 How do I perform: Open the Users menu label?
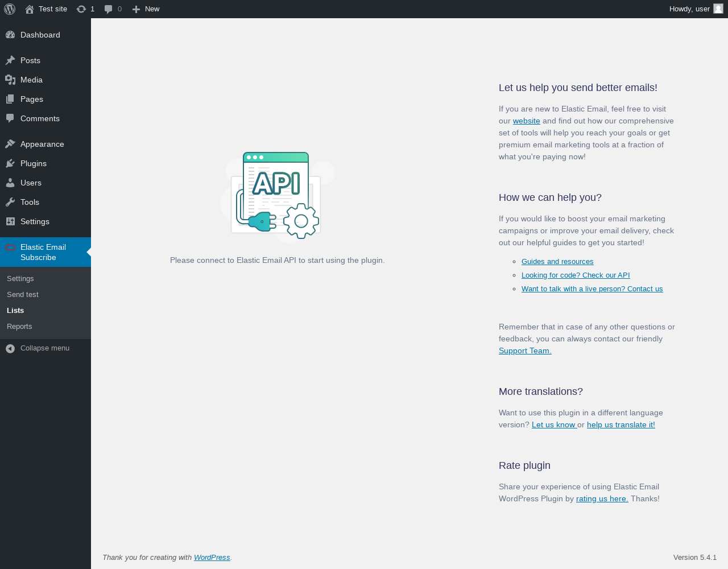tap(31, 183)
